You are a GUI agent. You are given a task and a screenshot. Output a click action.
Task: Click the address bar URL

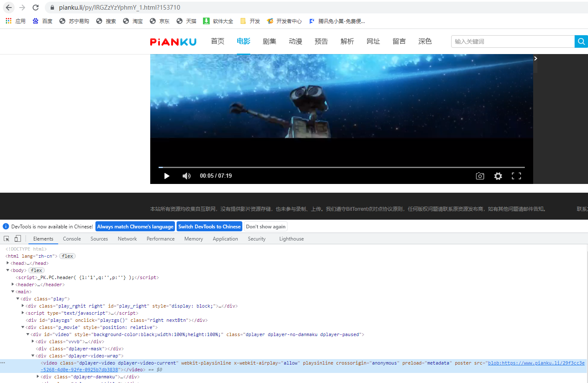coord(120,8)
